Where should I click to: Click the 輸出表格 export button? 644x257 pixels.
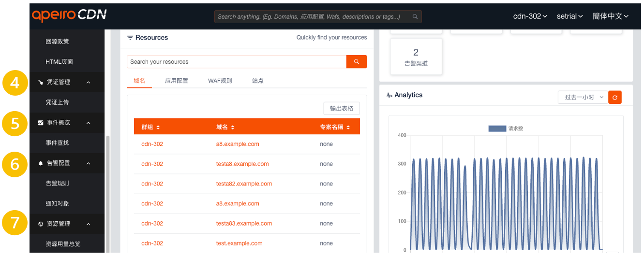(342, 109)
